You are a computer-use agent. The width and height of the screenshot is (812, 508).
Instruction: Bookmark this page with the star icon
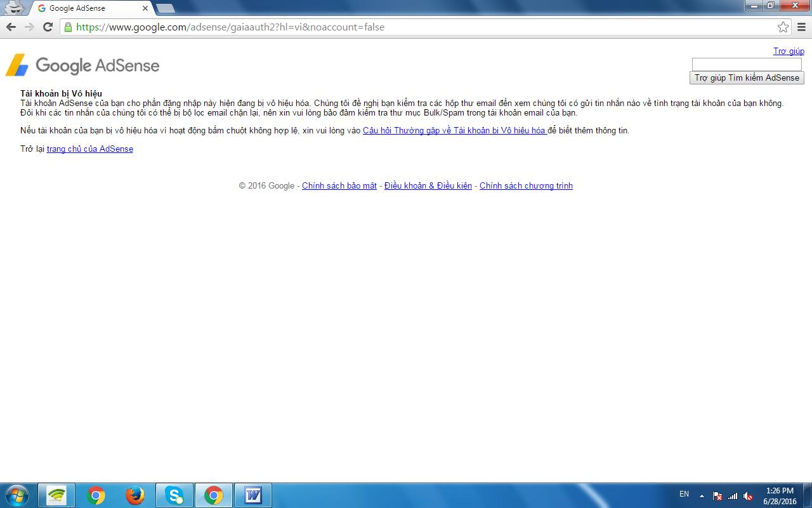[783, 27]
